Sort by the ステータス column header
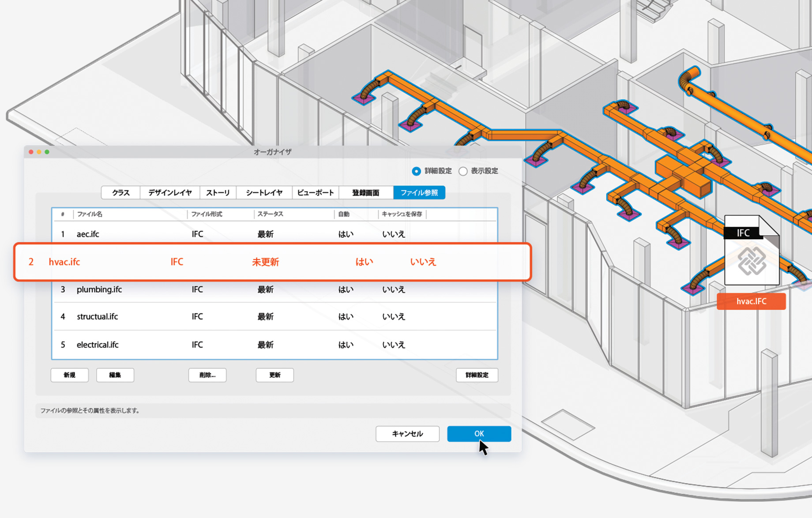 tap(294, 214)
